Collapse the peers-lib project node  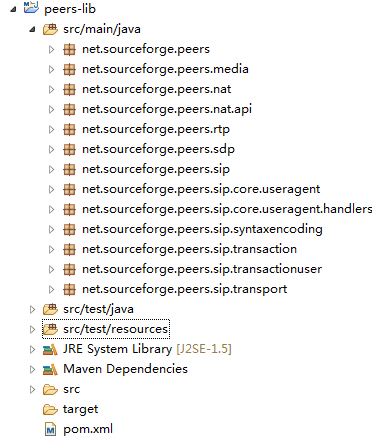(13, 9)
